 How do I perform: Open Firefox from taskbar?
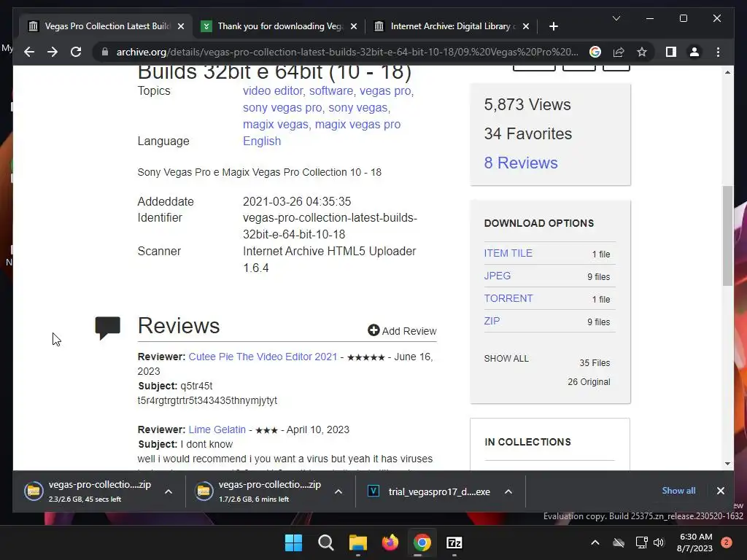390,542
